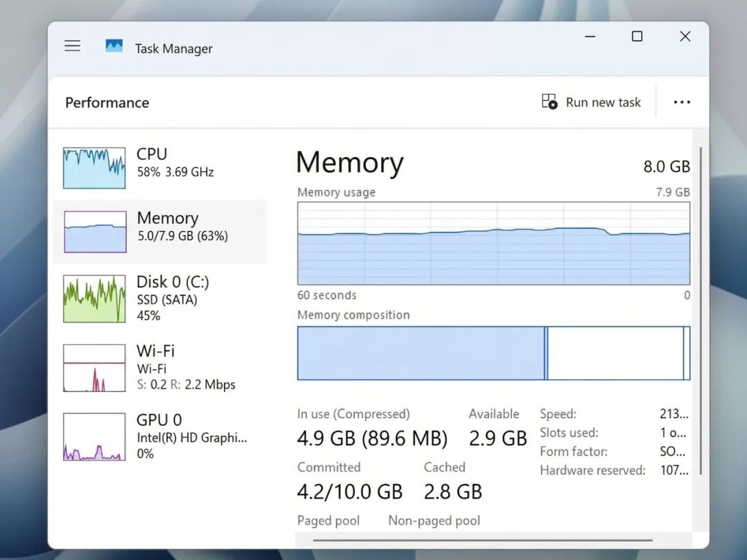Screen dimensions: 747x560
Task: Click the 'Hardware reserved:' label
Action: 593,471
